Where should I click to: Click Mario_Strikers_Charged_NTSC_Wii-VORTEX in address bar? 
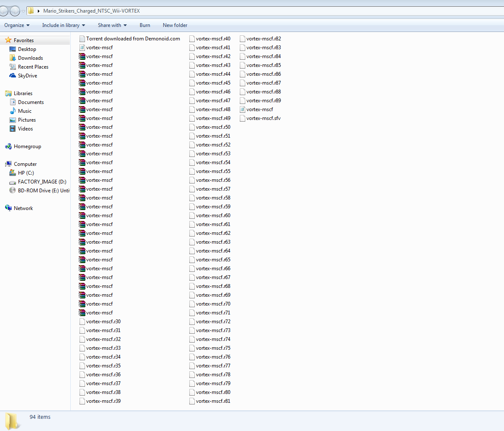92,11
